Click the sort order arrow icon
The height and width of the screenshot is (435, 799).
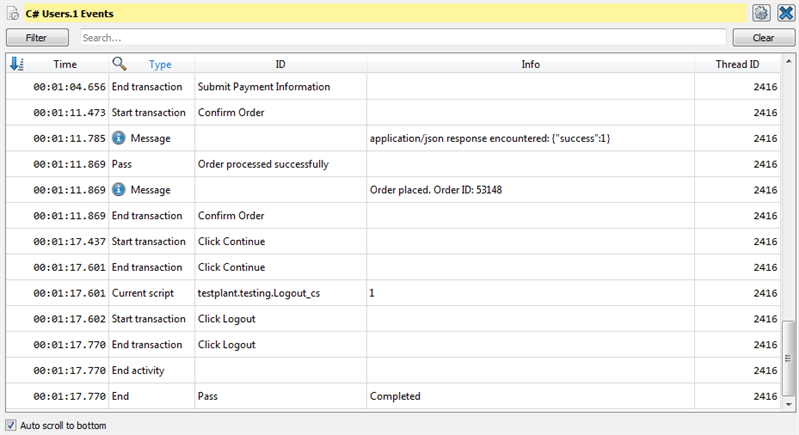pyautogui.click(x=16, y=64)
